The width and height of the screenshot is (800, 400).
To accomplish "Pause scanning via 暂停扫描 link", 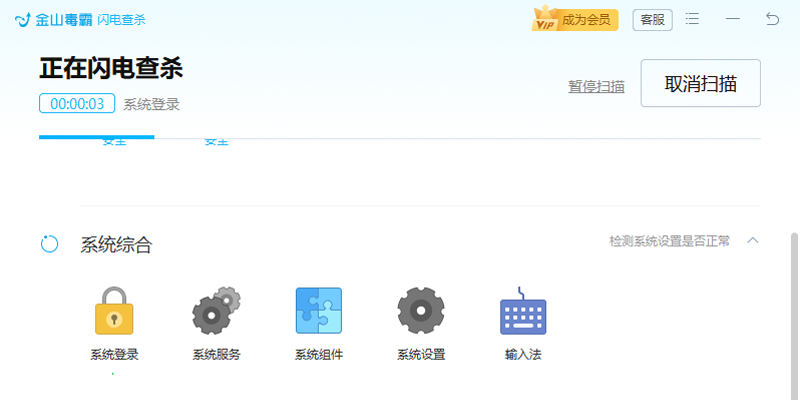I will click(x=596, y=86).
